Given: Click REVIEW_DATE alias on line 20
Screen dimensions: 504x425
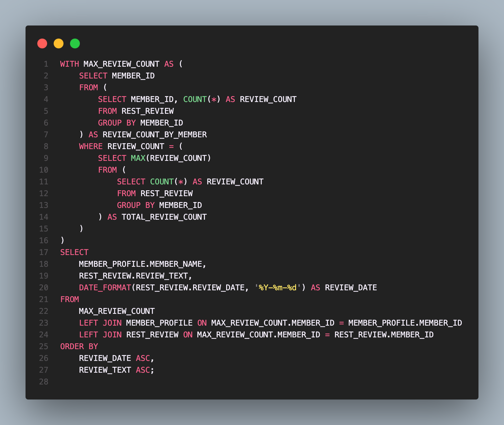Looking at the screenshot, I should tap(351, 288).
